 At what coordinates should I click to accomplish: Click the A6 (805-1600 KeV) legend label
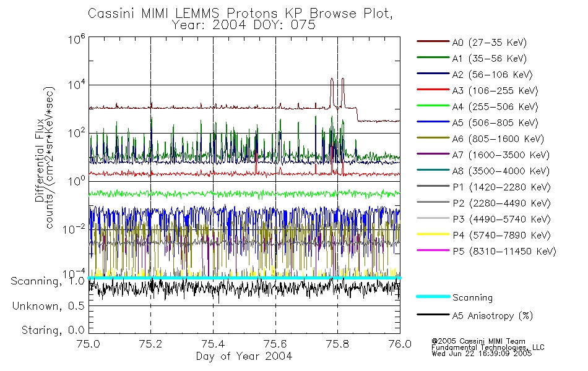(x=498, y=139)
